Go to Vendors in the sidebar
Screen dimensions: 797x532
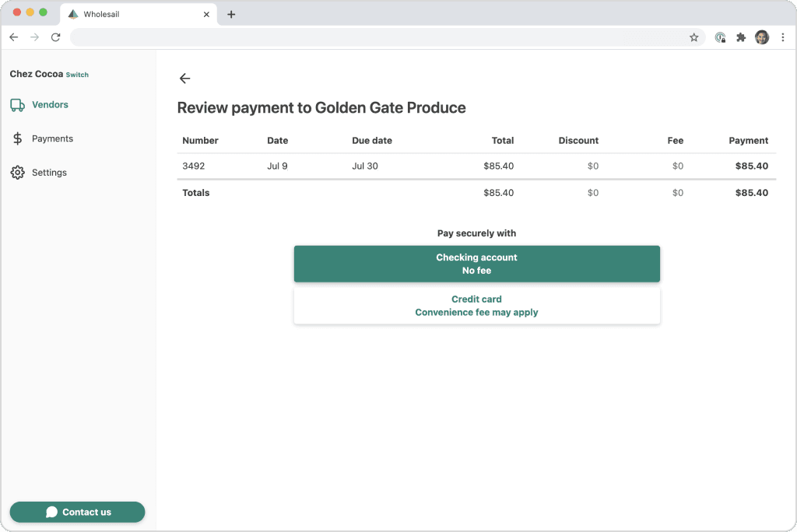(50, 105)
